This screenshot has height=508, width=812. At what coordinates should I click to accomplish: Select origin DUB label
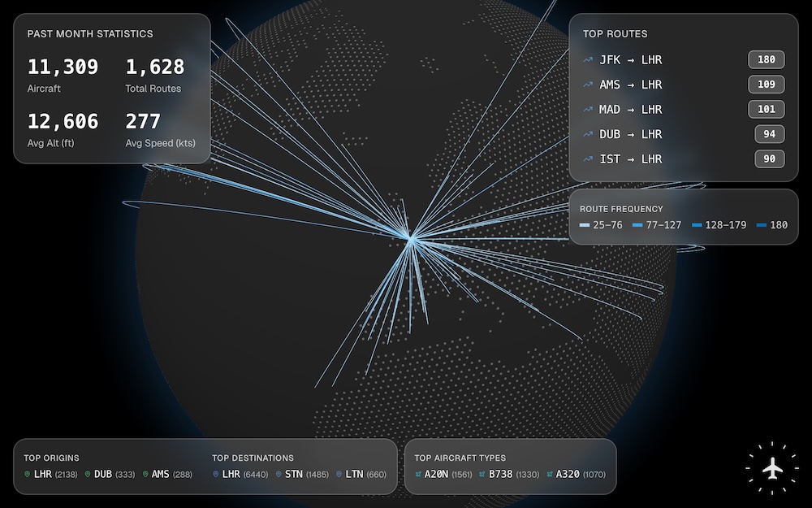(x=103, y=475)
